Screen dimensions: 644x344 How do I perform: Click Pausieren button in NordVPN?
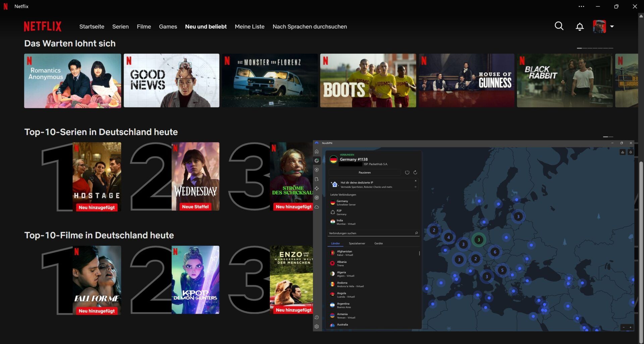[x=365, y=173]
